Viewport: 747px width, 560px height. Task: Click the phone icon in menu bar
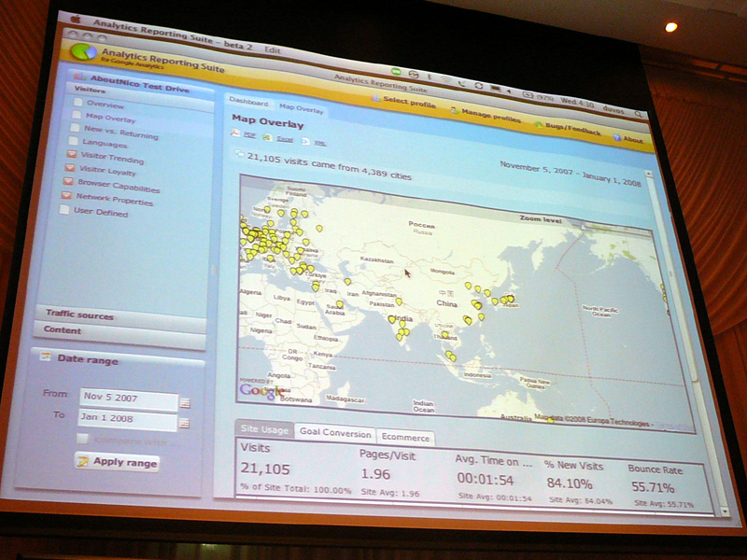[x=461, y=83]
